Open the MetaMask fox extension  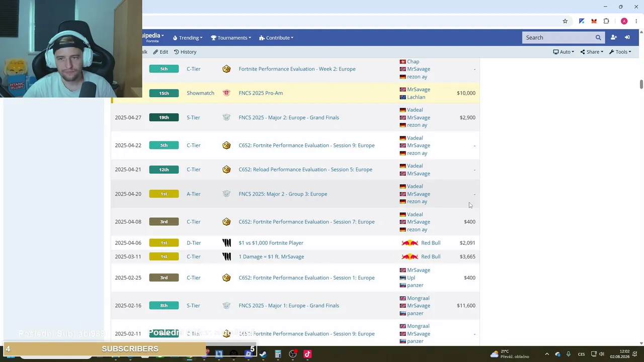[x=594, y=21]
